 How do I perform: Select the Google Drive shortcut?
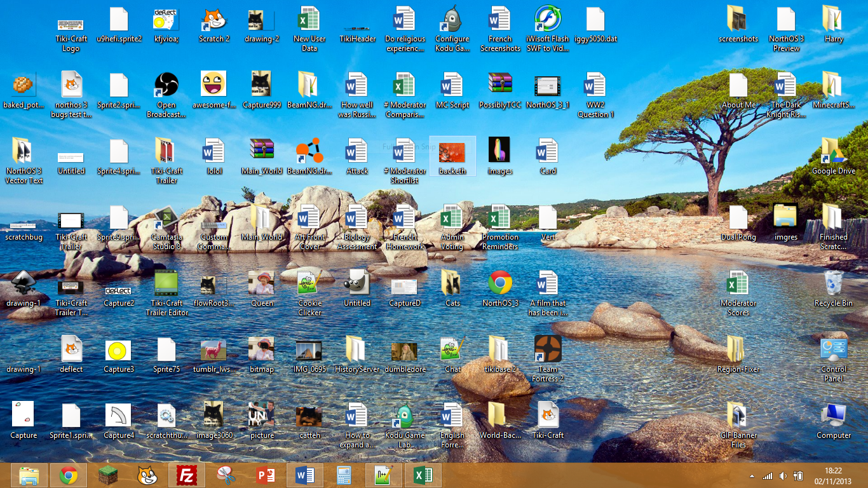pyautogui.click(x=834, y=157)
